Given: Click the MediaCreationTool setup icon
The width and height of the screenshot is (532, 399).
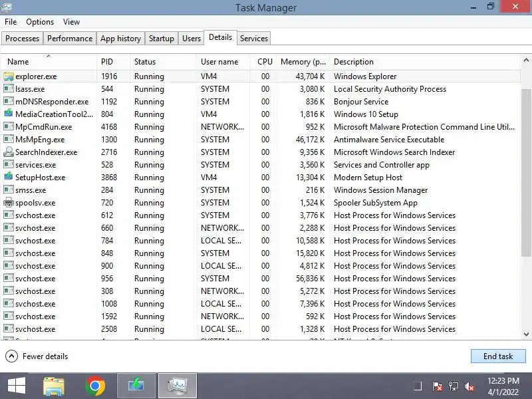Looking at the screenshot, I should [x=9, y=114].
